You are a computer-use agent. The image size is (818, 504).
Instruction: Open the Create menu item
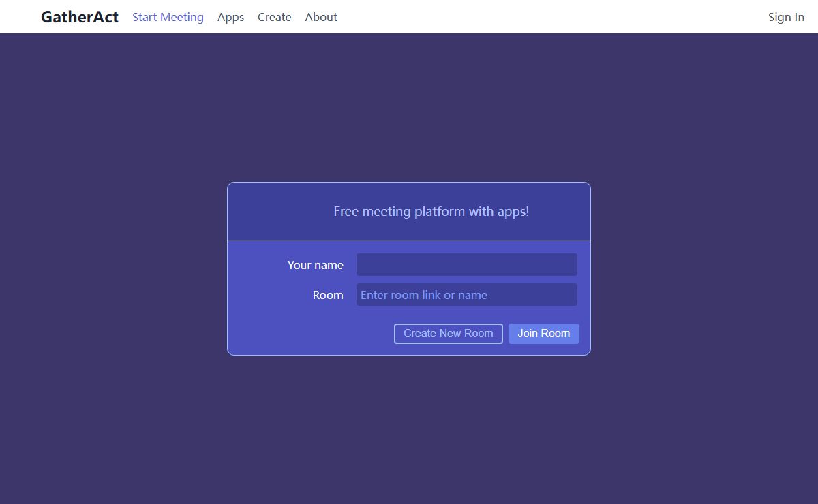(274, 17)
